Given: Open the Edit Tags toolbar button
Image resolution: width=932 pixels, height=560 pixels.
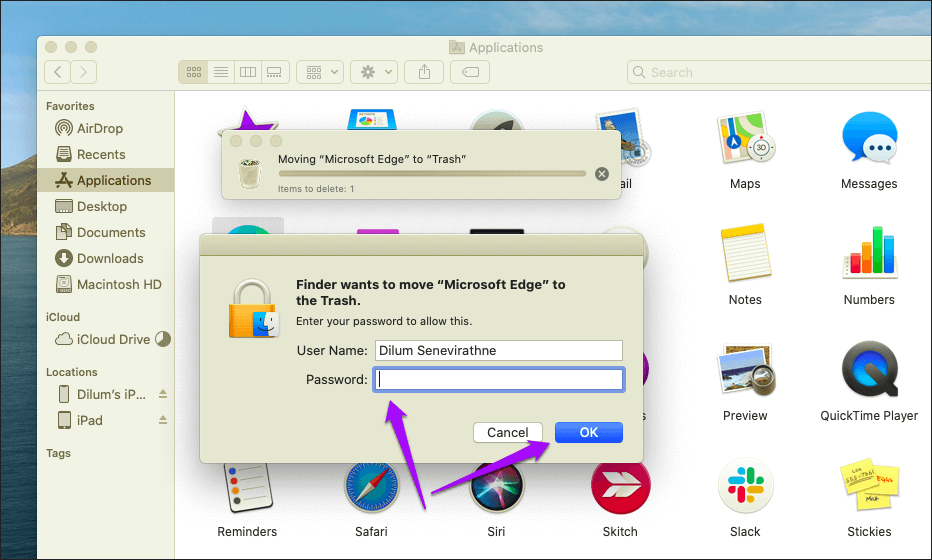Looking at the screenshot, I should tap(470, 72).
